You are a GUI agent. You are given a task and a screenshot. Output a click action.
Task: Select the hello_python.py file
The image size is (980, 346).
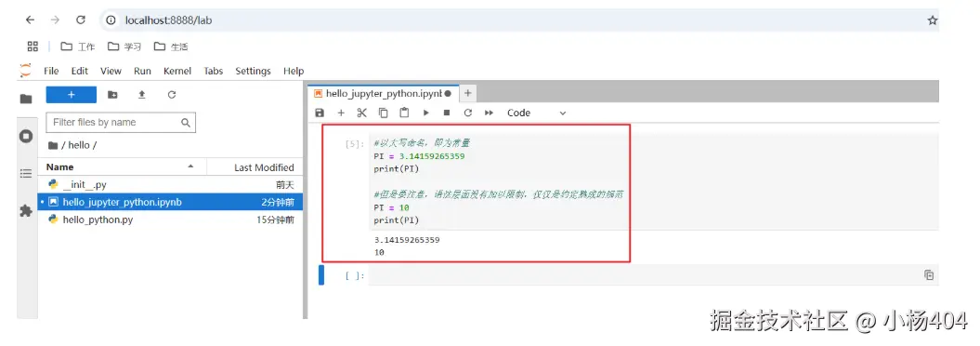click(x=171, y=220)
